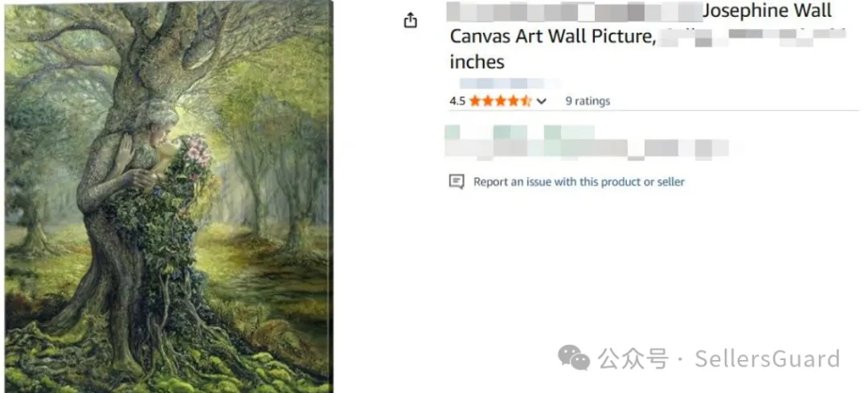Click the SellersGuard watermark text
This screenshot has height=393, width=868.
pos(767,358)
